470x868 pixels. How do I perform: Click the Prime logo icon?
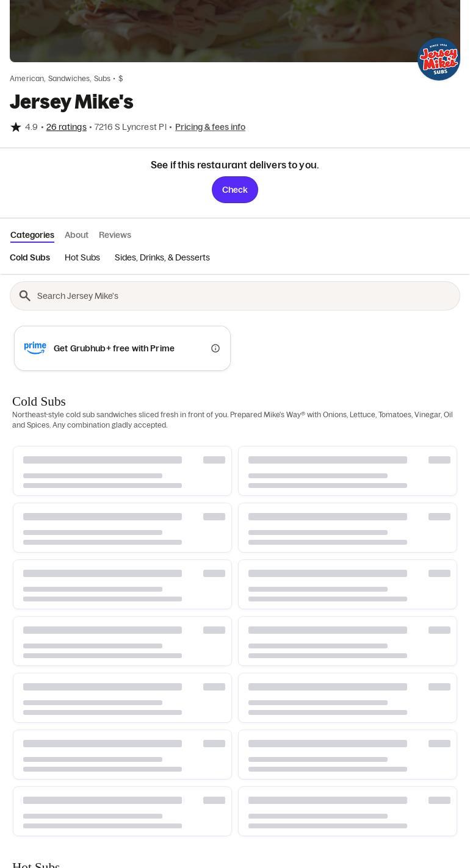point(35,348)
